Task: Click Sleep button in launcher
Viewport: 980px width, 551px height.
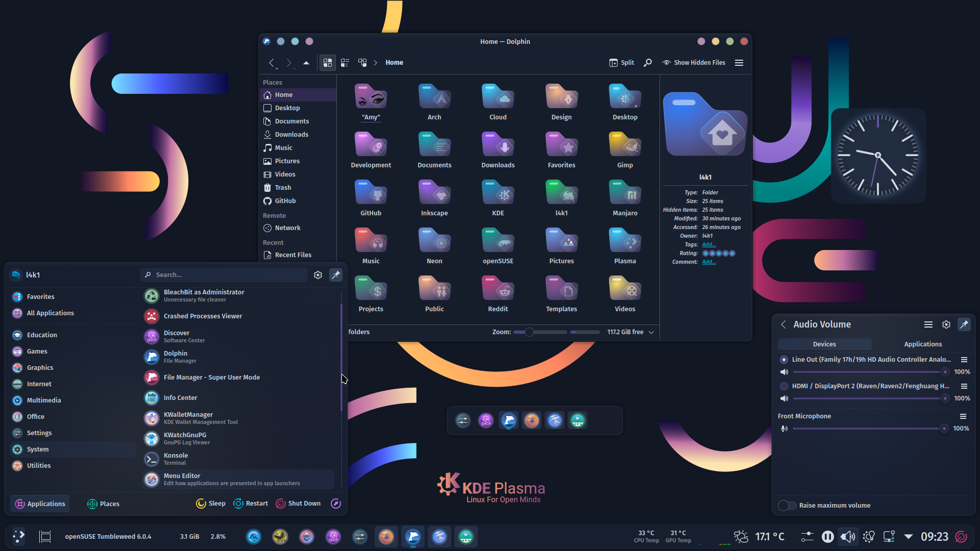Action: point(211,504)
